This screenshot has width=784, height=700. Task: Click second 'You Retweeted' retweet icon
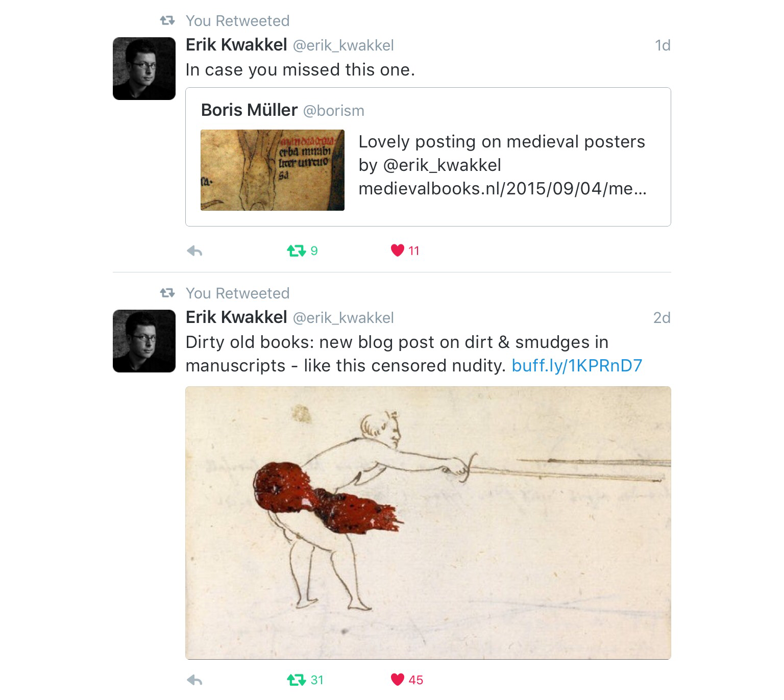tap(167, 293)
